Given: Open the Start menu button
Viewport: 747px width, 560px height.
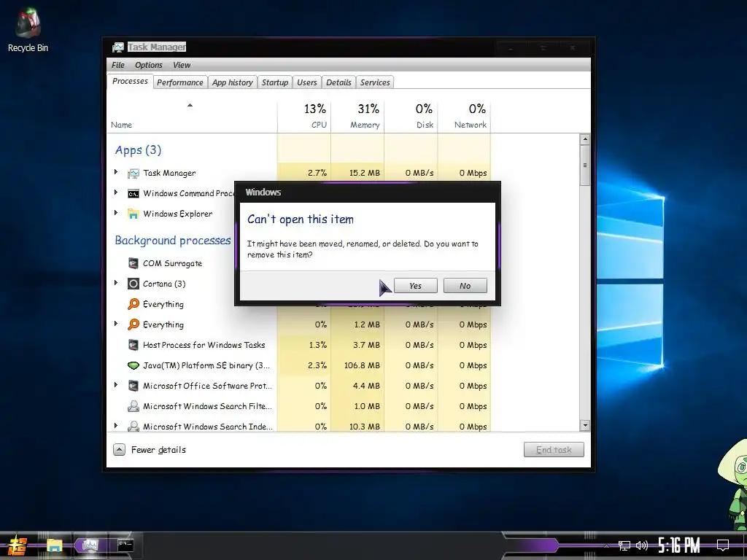Looking at the screenshot, I should pyautogui.click(x=18, y=545).
